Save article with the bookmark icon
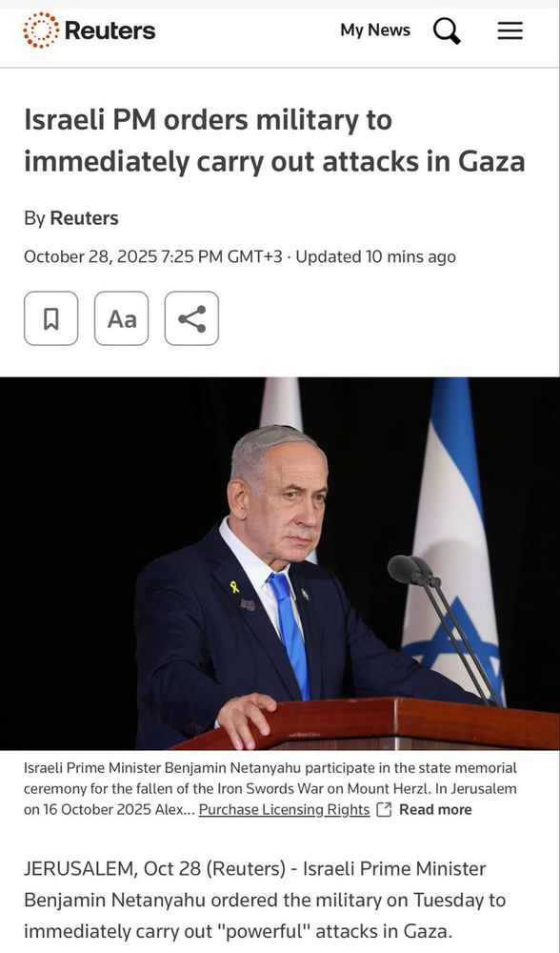 point(51,318)
